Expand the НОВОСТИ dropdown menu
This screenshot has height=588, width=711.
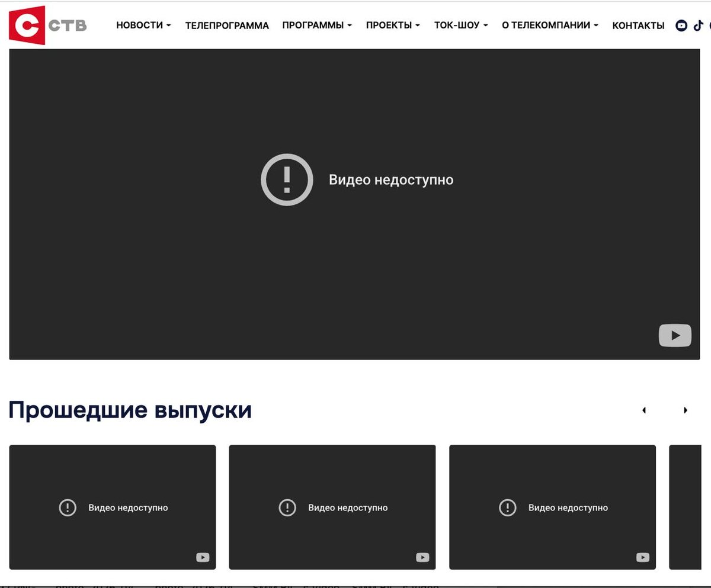(x=143, y=25)
